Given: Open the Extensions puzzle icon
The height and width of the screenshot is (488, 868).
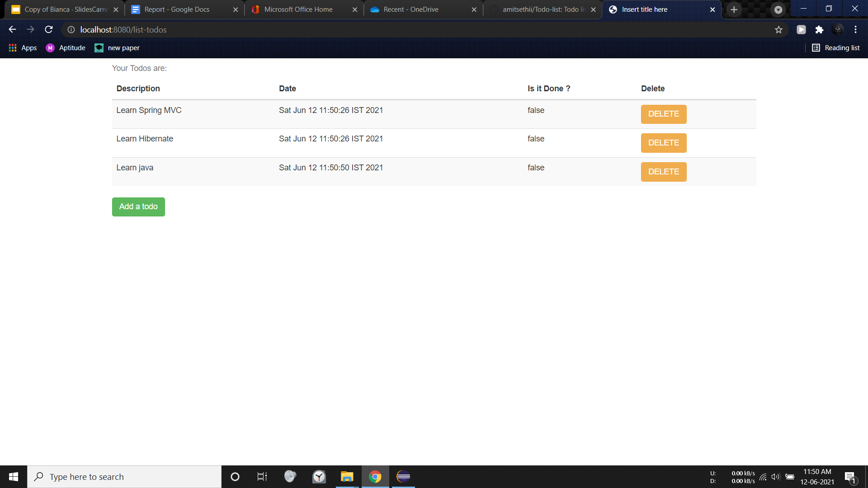Looking at the screenshot, I should pos(820,29).
